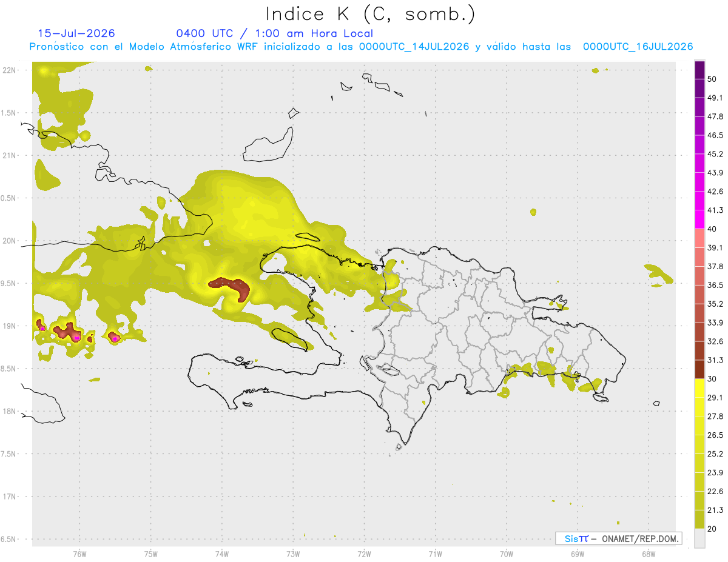Click the '37.8' colorbar value

point(715,266)
